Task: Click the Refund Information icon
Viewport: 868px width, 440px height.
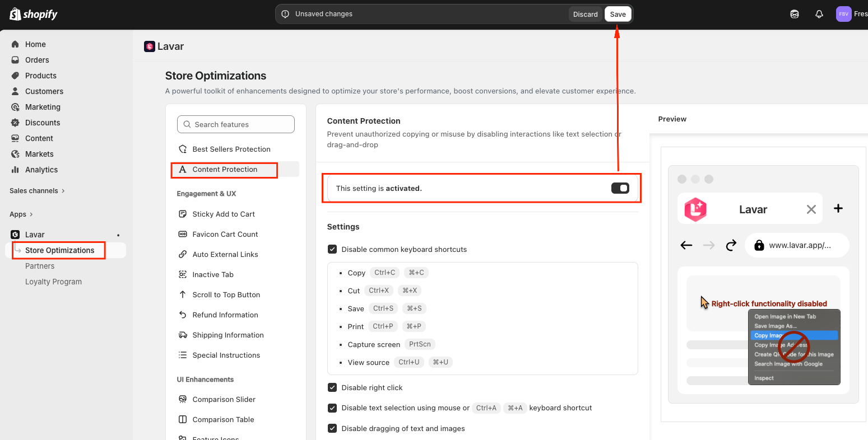Action: tap(183, 315)
